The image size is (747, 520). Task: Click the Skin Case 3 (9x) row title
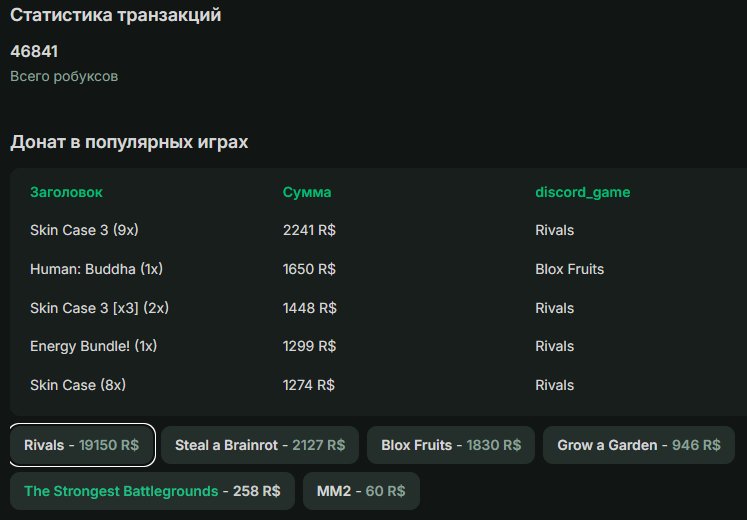(x=84, y=230)
